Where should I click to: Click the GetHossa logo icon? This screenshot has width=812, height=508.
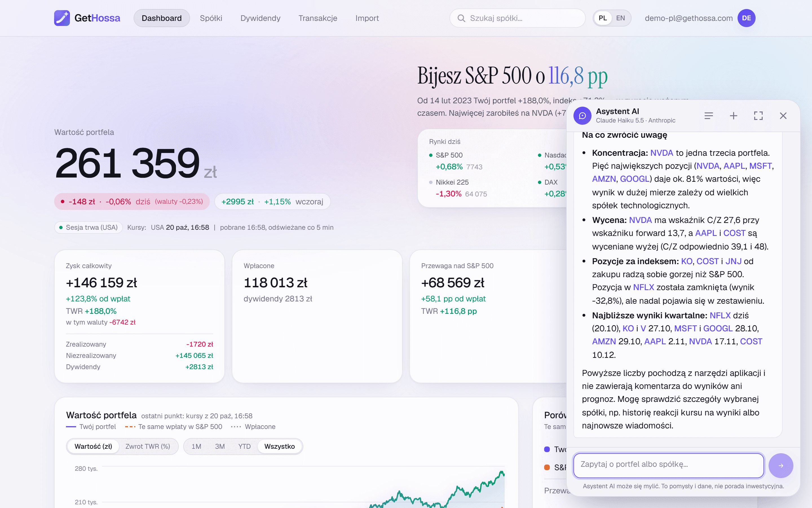coord(62,18)
